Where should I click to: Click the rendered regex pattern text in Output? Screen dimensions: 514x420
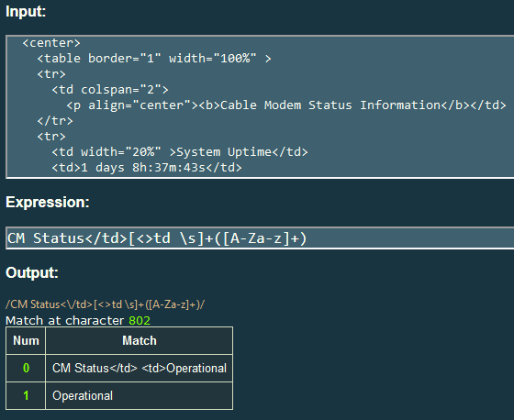click(105, 304)
